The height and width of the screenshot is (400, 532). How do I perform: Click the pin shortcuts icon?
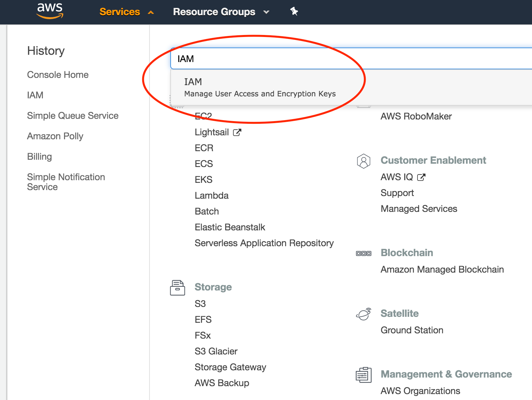pyautogui.click(x=294, y=12)
